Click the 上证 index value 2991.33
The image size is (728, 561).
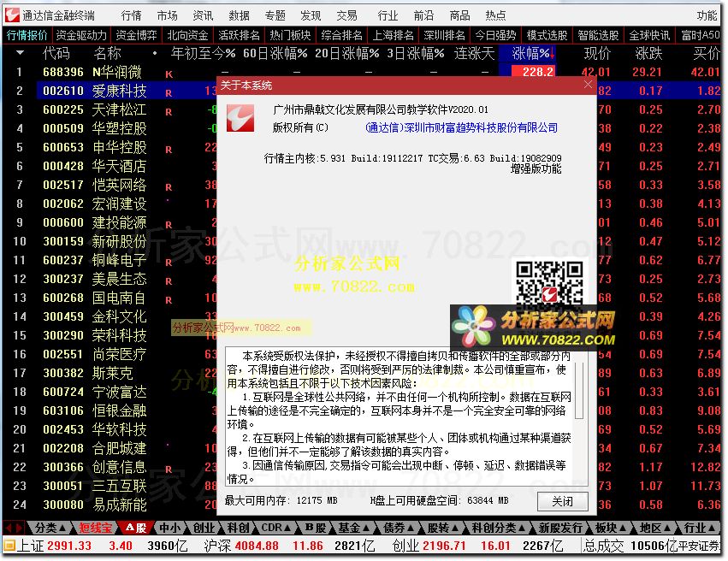(69, 546)
